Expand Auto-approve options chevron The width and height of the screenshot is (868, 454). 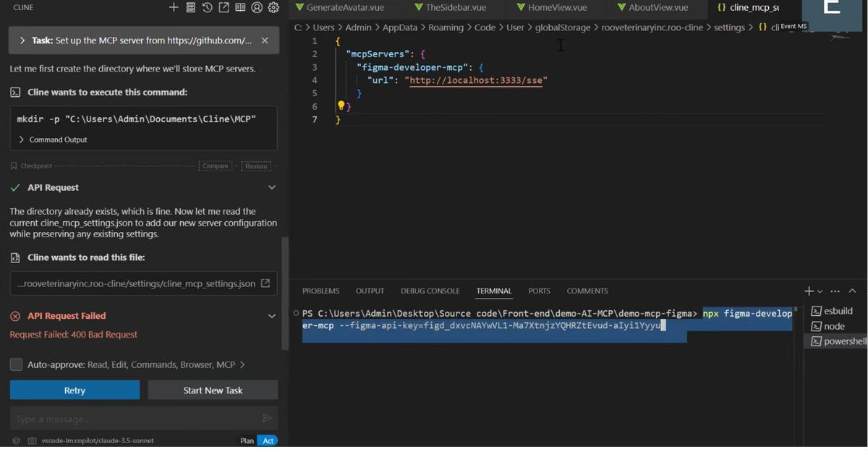242,364
